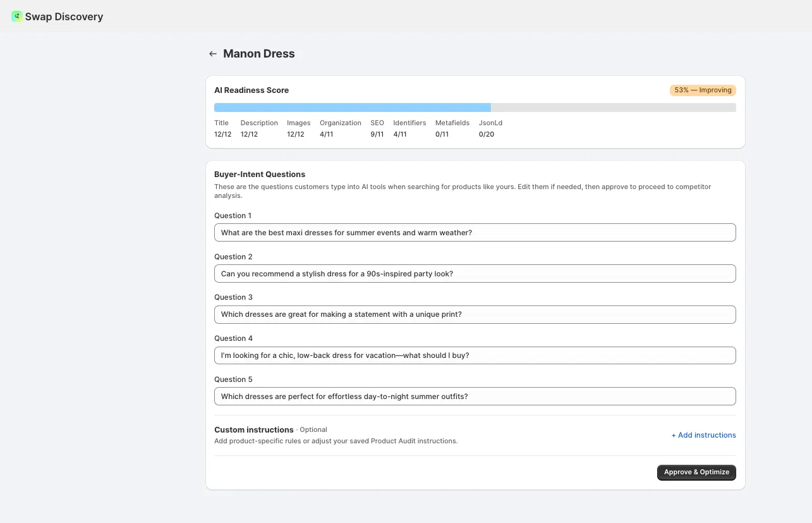Click the Description 12/12 score
Image resolution: width=812 pixels, height=523 pixels.
click(259, 128)
